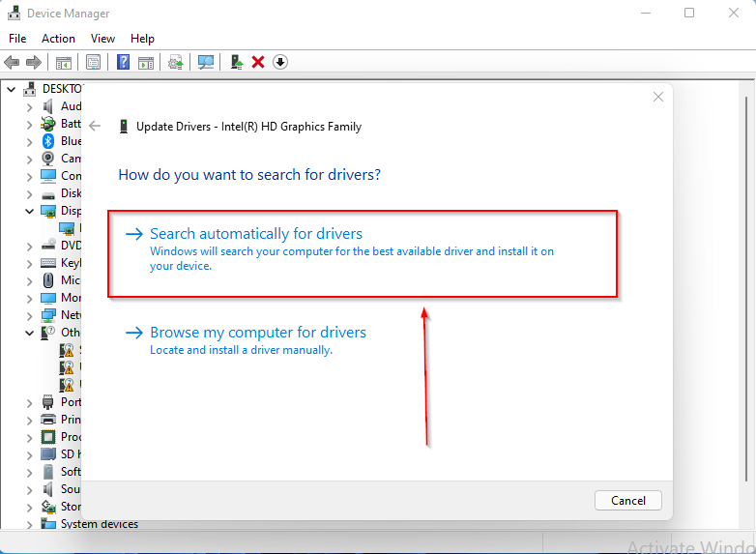Collapse the DESKTOP root node
Screen dimensions: 756x554
click(11, 89)
